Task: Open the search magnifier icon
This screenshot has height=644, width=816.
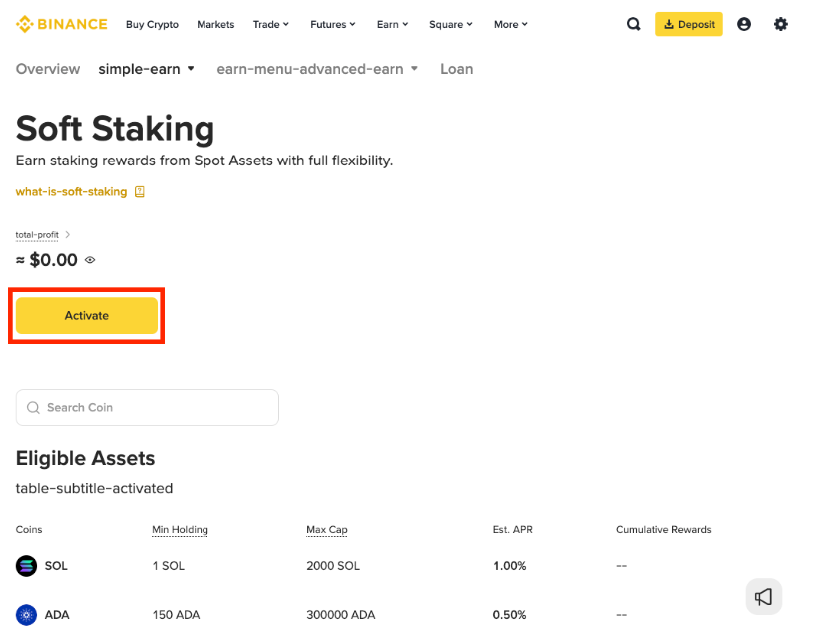Action: pos(634,24)
